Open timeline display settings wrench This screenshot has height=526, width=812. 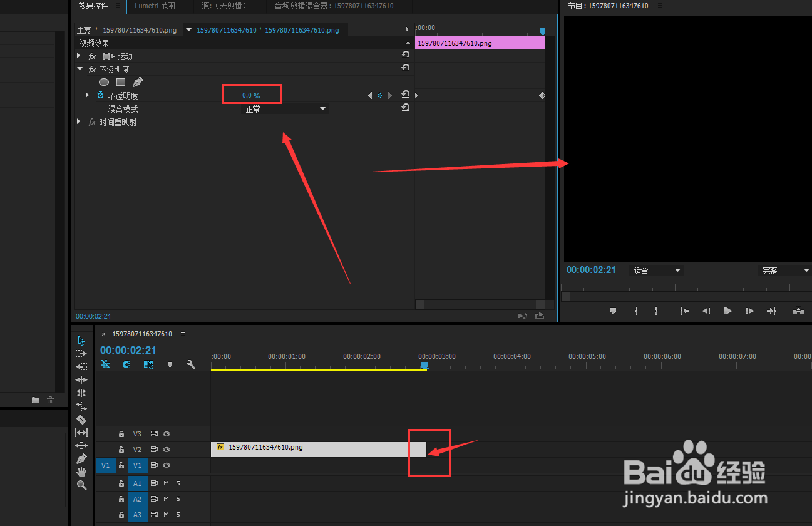[x=191, y=364]
